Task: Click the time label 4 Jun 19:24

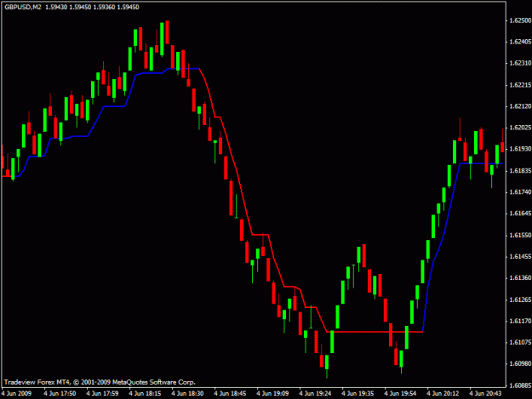Action: (315, 394)
